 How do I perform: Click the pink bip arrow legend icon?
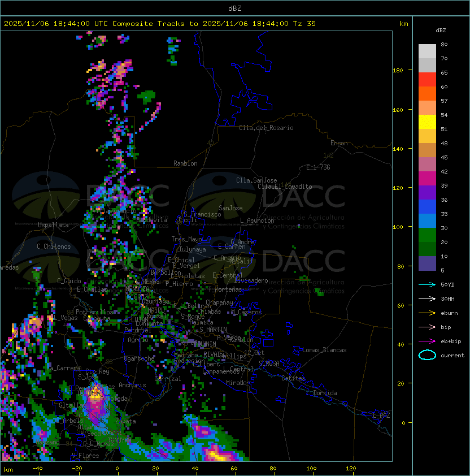pyautogui.click(x=427, y=327)
